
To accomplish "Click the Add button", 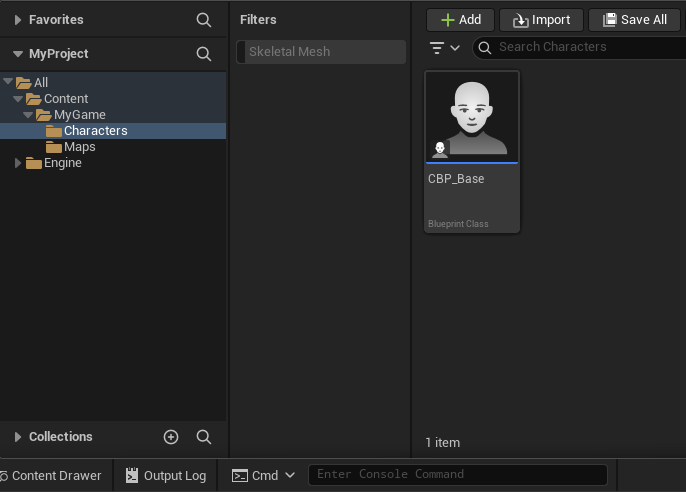I will click(x=460, y=20).
